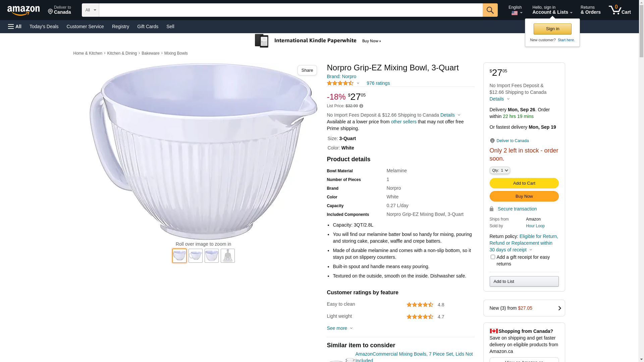Click the Add to Cart button
The width and height of the screenshot is (644, 362).
[524, 183]
